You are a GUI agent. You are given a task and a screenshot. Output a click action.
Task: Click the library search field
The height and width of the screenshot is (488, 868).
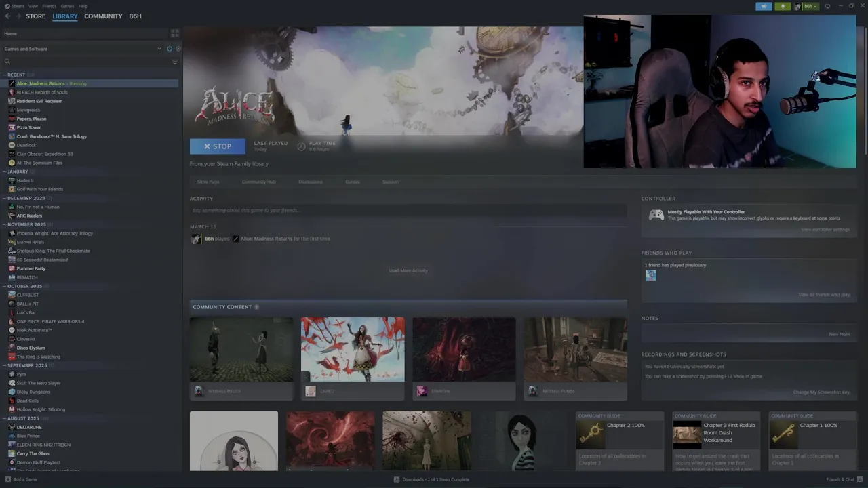(85, 62)
